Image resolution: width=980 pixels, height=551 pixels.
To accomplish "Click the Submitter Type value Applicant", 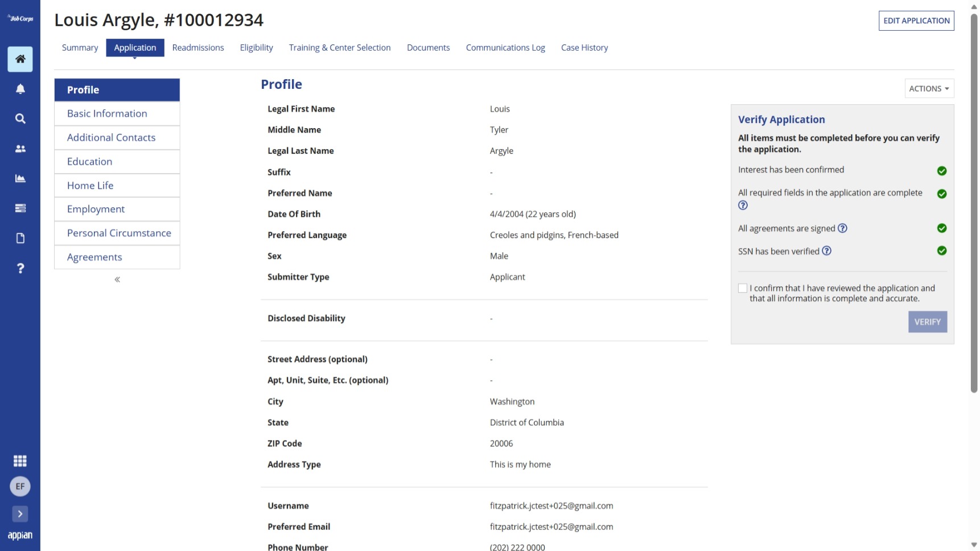I will (508, 277).
